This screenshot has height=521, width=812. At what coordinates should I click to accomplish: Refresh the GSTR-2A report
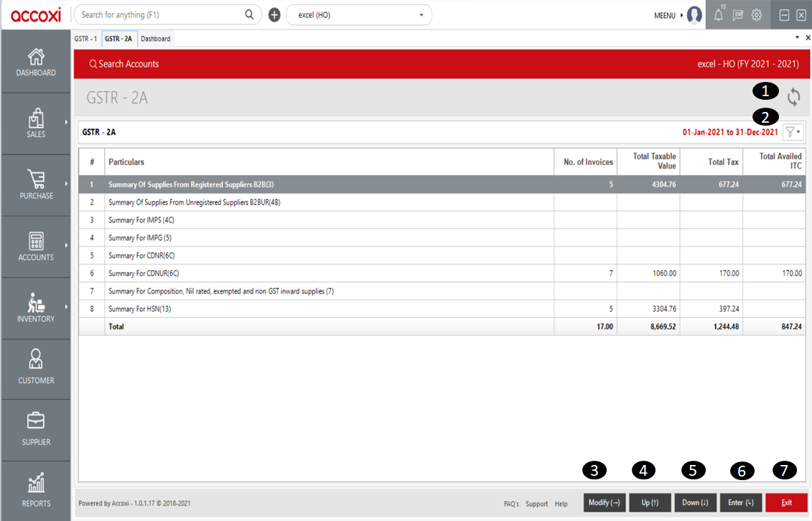point(794,97)
